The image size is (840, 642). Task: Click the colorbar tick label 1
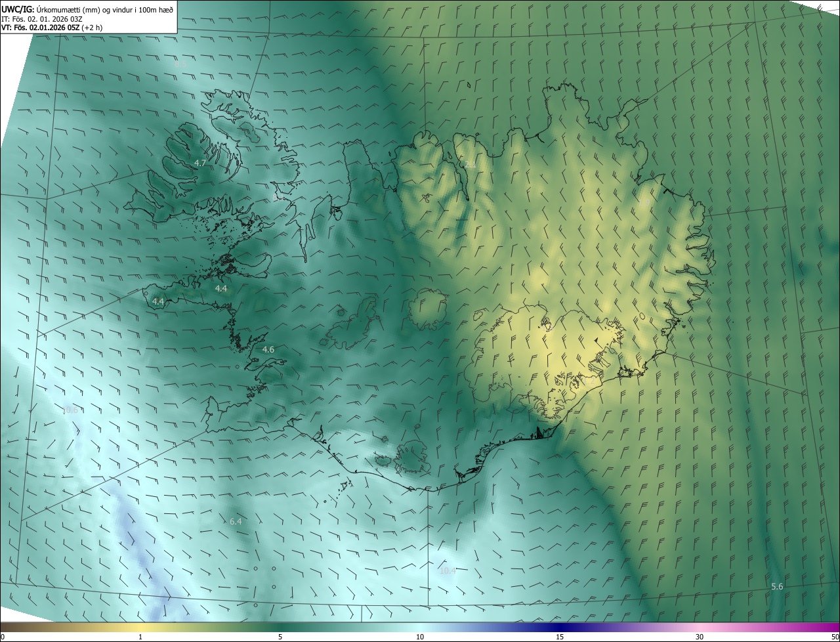[140, 637]
